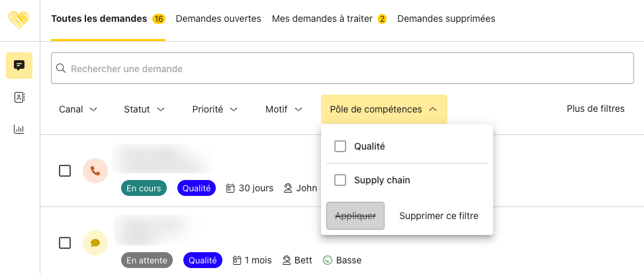Expand the Canal filter dropdown

[x=78, y=109]
